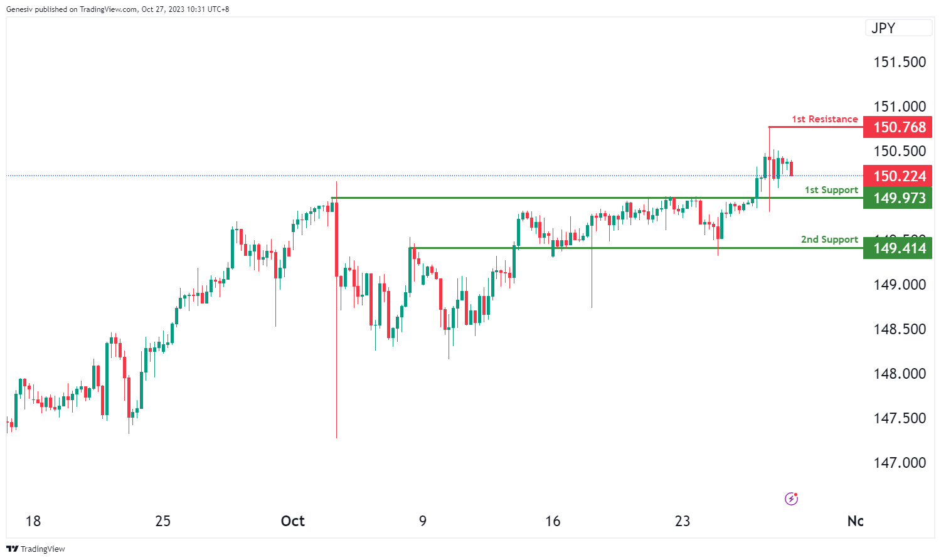Click the current price tag 150.224
Viewport: 941px width, 560px height.
coord(898,176)
